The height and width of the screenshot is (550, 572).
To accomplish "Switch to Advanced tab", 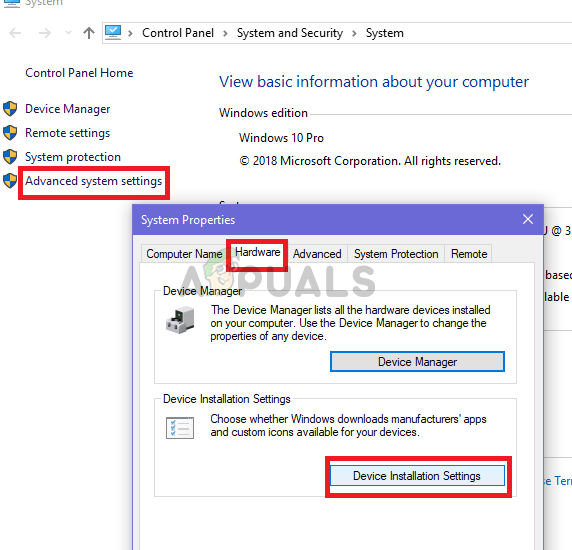I will click(317, 253).
